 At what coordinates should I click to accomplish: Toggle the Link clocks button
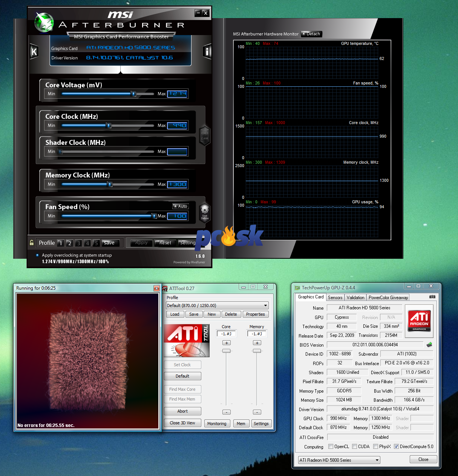(205, 135)
